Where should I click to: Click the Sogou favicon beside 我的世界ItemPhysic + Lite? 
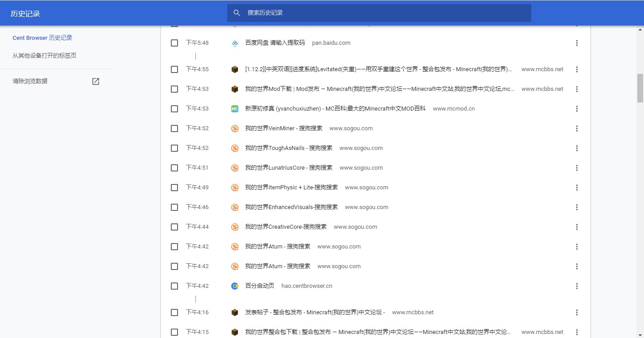click(x=235, y=188)
